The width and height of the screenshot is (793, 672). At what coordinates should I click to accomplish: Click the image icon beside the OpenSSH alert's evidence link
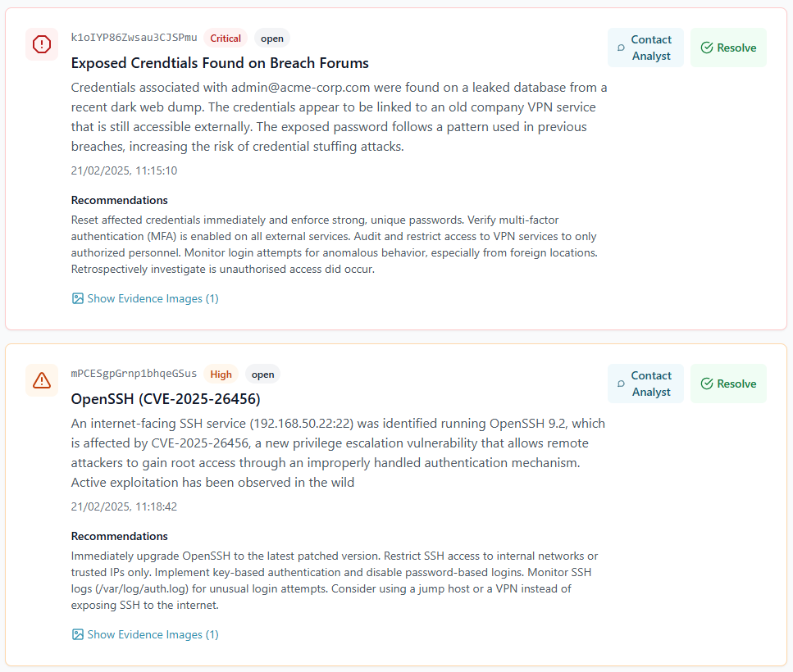click(x=78, y=635)
